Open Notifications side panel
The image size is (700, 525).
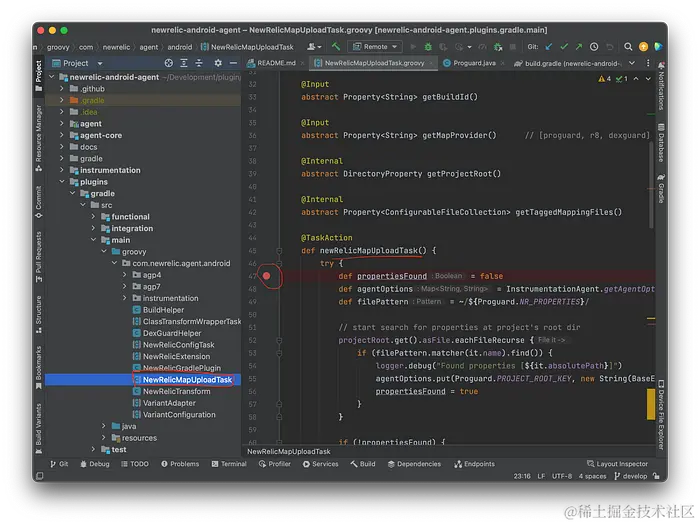(x=661, y=86)
